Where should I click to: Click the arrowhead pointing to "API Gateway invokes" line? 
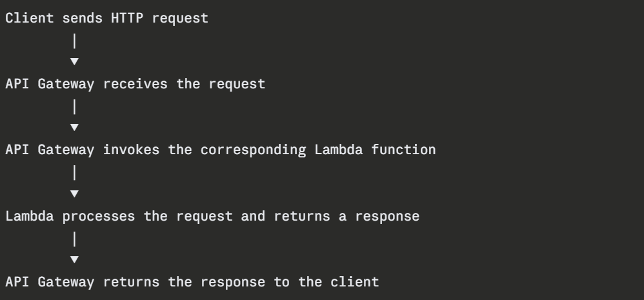tap(74, 128)
